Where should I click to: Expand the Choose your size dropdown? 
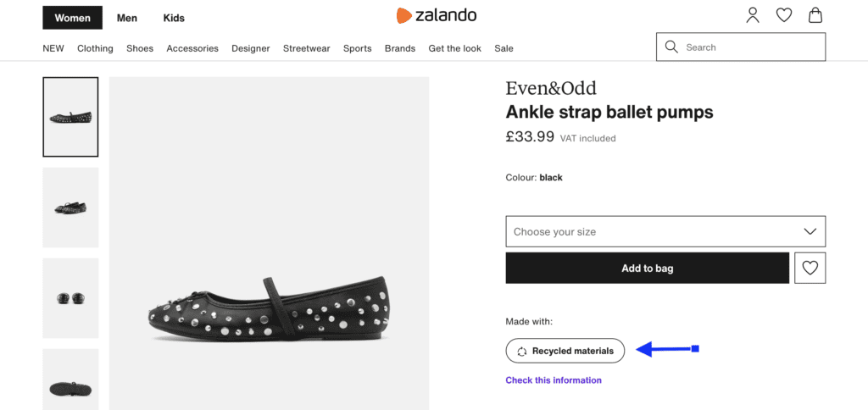(x=665, y=231)
